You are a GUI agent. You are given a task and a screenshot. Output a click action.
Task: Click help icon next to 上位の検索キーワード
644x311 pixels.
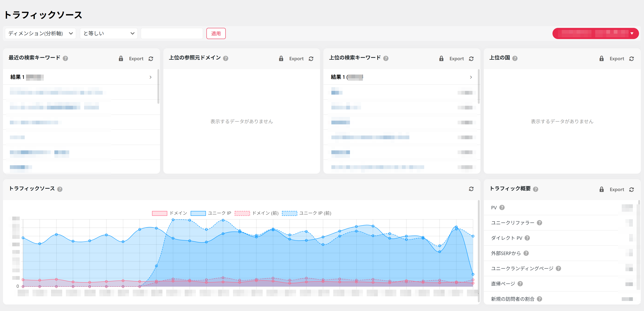pos(386,58)
